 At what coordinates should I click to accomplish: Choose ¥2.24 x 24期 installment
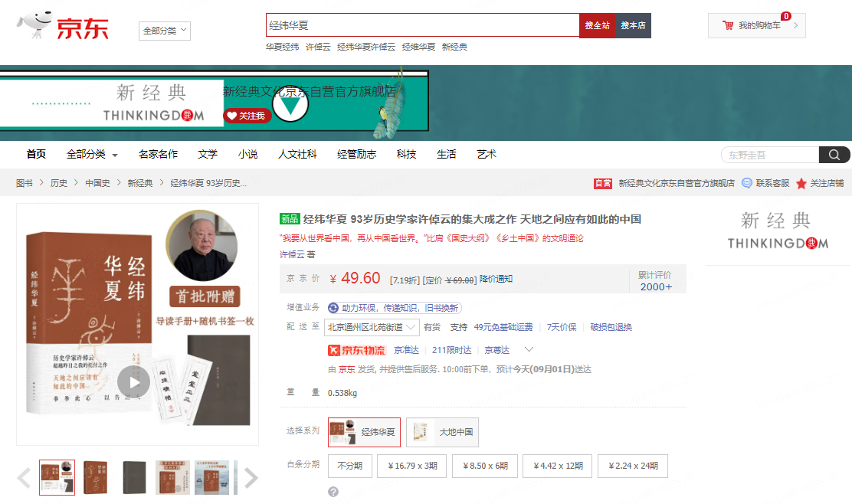point(633,466)
